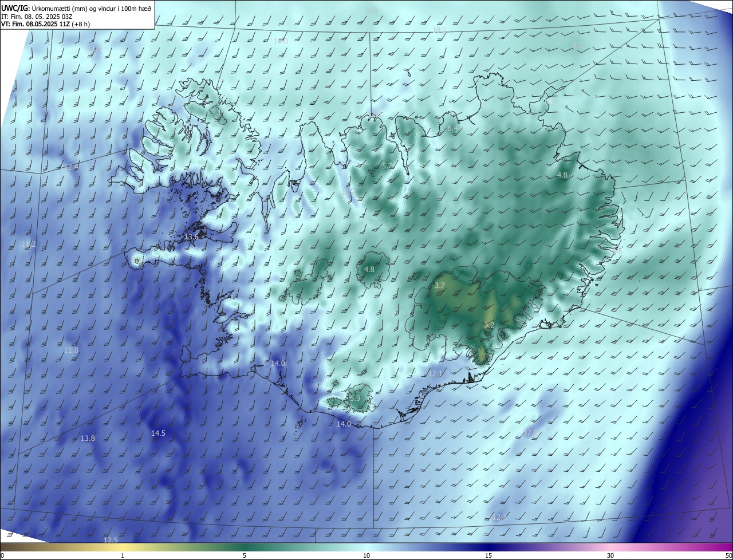Click the color scale tick label 50
This screenshot has height=560, width=733.
click(x=728, y=555)
